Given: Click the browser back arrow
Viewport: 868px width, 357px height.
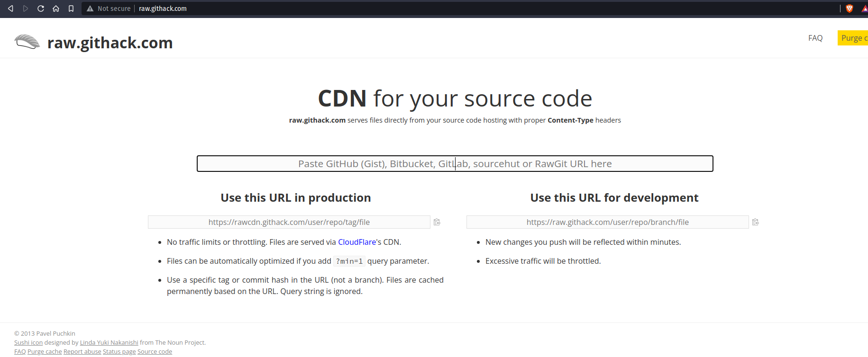Looking at the screenshot, I should click(x=10, y=9).
